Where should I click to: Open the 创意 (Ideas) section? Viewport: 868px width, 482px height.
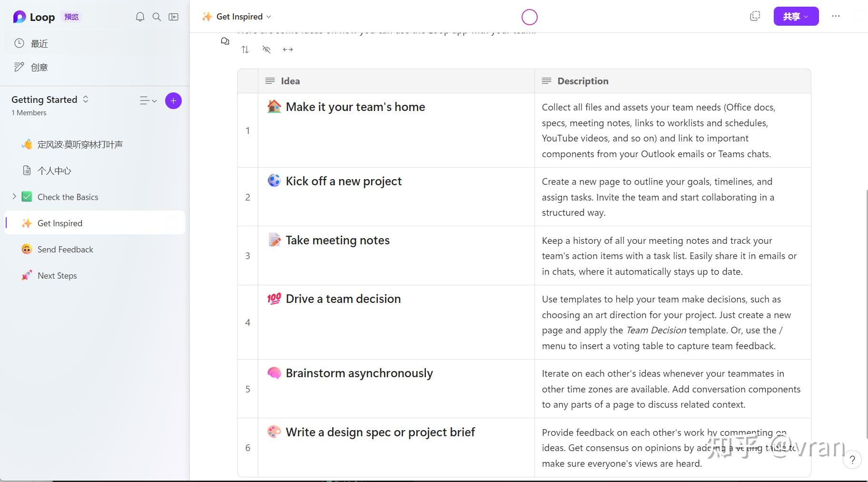click(x=95, y=67)
